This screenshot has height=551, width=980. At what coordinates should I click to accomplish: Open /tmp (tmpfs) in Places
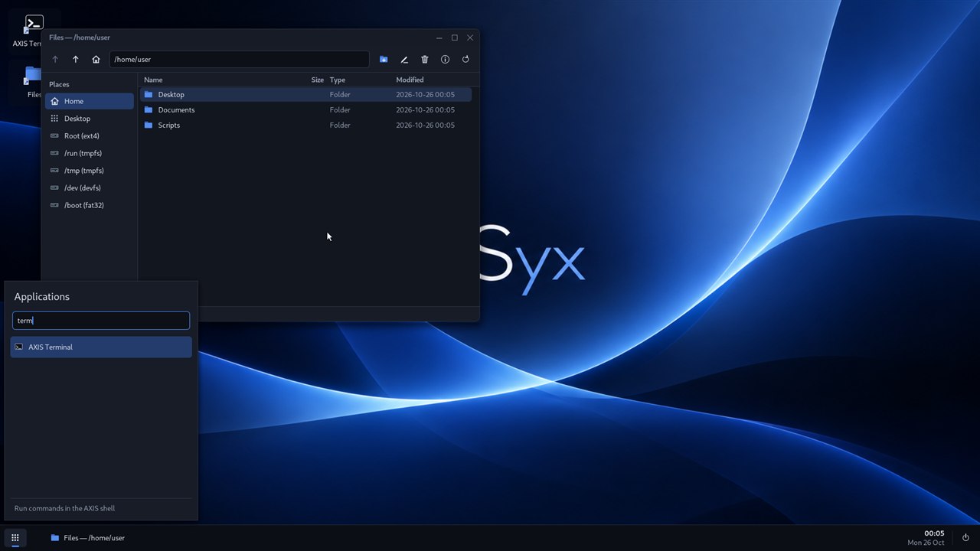(x=90, y=171)
